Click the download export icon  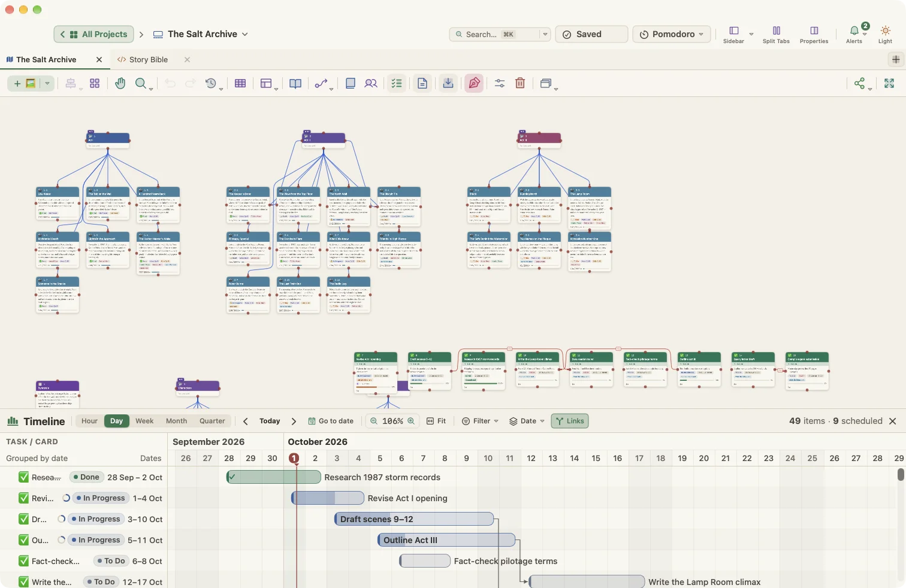(x=448, y=83)
